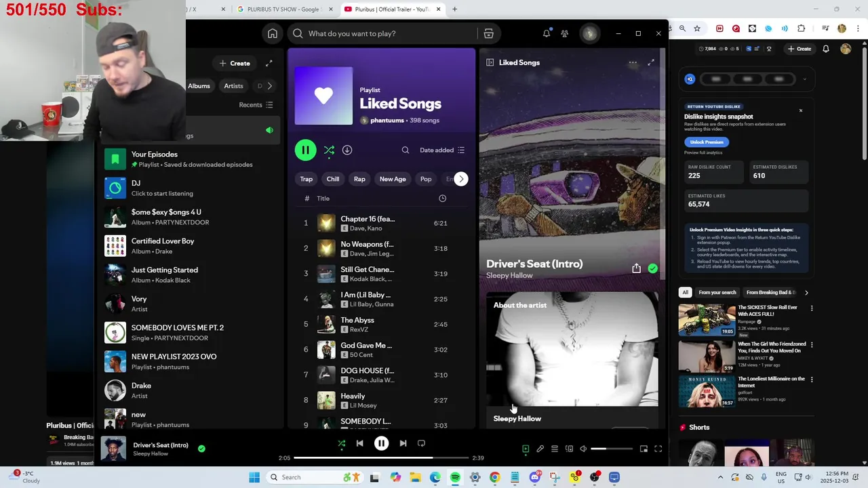The image size is (868, 488).
Task: Skip to the next track
Action: (x=403, y=443)
